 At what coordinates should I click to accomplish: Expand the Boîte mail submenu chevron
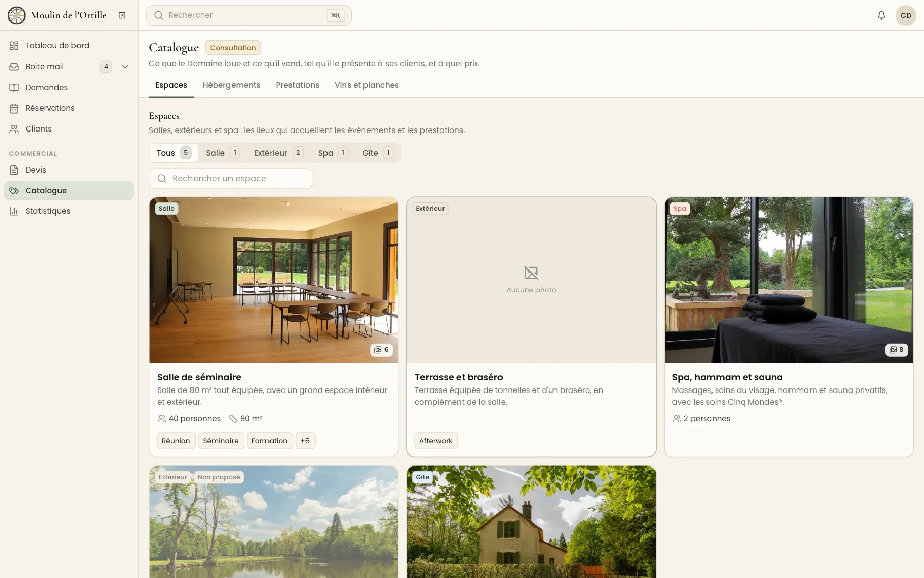tap(125, 67)
